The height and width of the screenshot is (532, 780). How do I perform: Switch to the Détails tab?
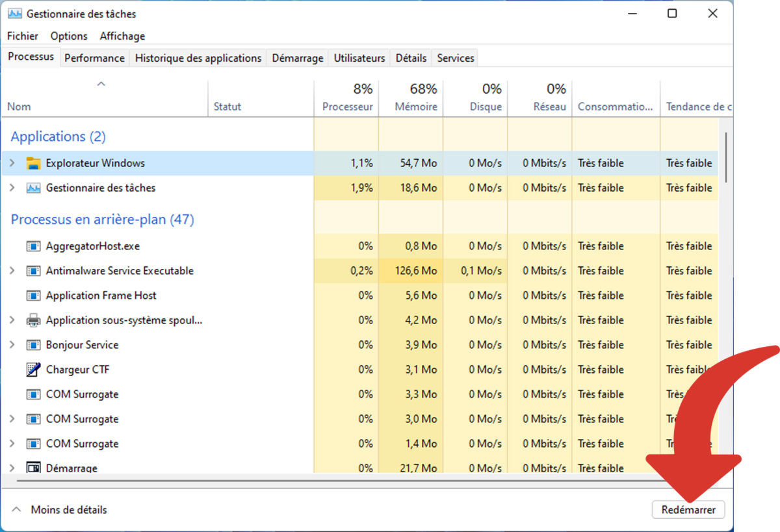tap(411, 58)
